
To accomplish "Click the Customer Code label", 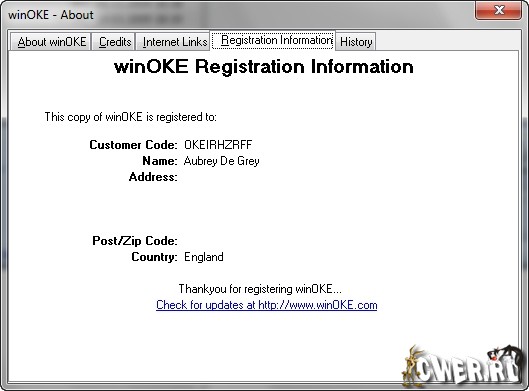I will click(133, 145).
